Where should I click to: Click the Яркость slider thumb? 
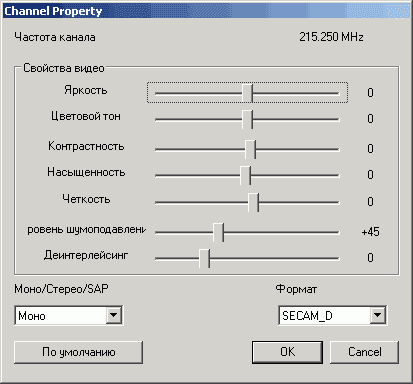click(247, 93)
